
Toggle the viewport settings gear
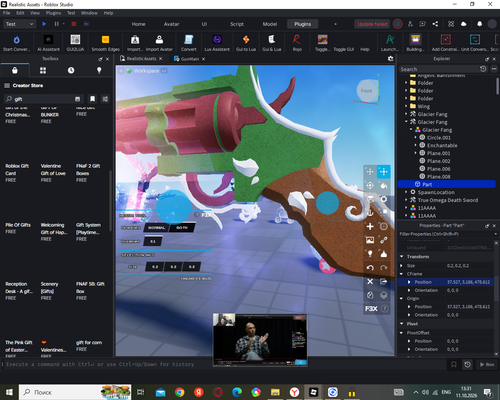390,59
